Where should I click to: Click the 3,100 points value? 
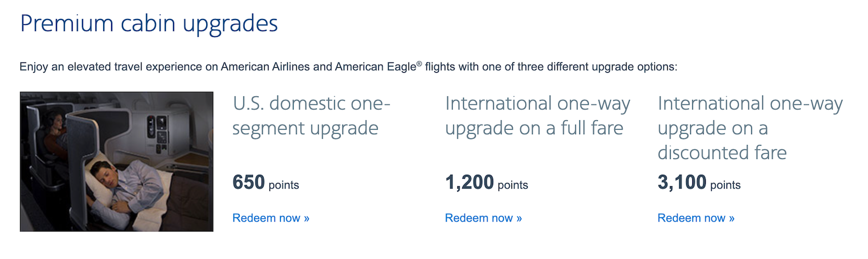[x=699, y=182]
